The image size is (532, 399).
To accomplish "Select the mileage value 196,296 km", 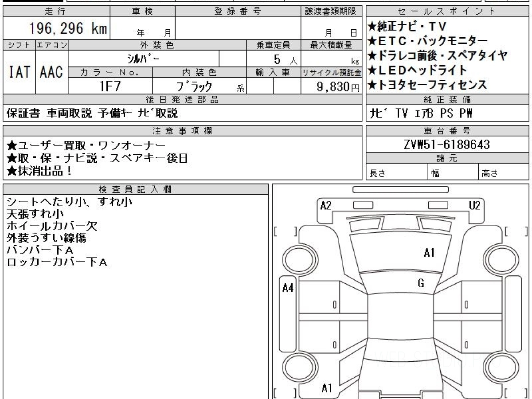I will (x=68, y=28).
